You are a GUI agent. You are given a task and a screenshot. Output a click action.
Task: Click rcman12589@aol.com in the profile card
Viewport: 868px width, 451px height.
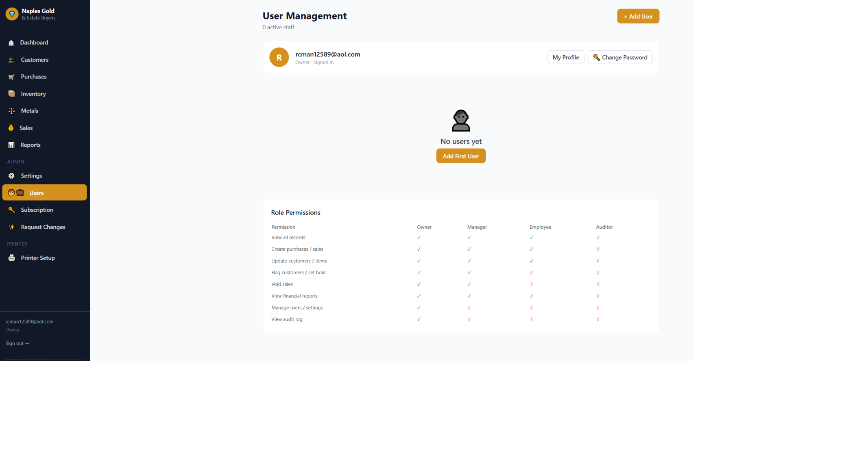[x=328, y=54]
